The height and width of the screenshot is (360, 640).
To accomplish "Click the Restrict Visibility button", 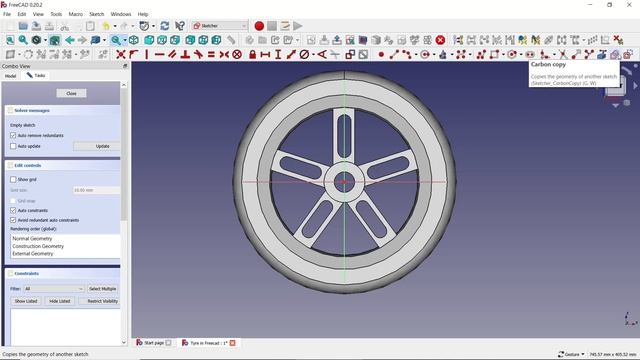I will (100, 301).
